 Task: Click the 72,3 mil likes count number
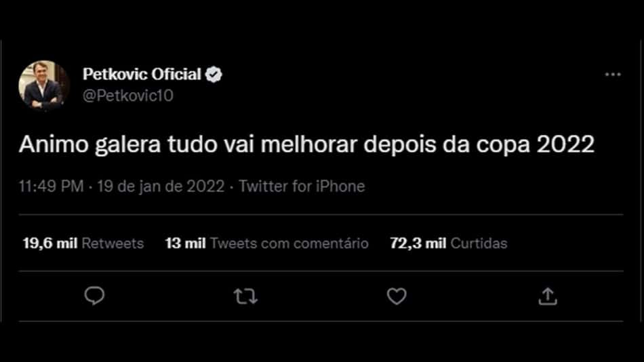click(x=418, y=243)
